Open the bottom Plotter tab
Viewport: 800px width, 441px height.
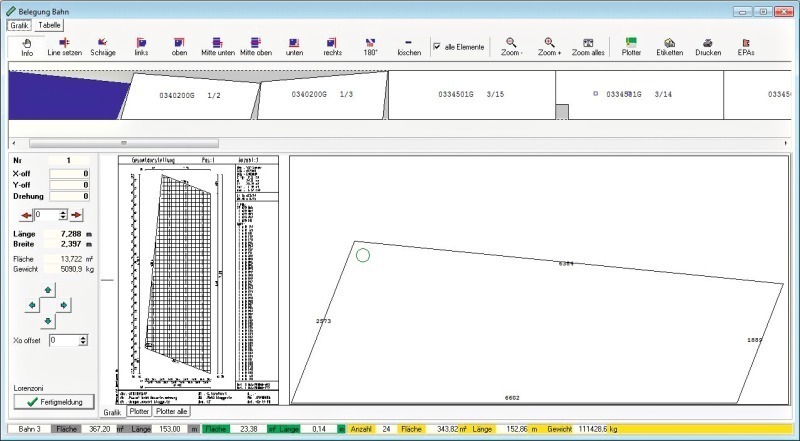[x=139, y=411]
